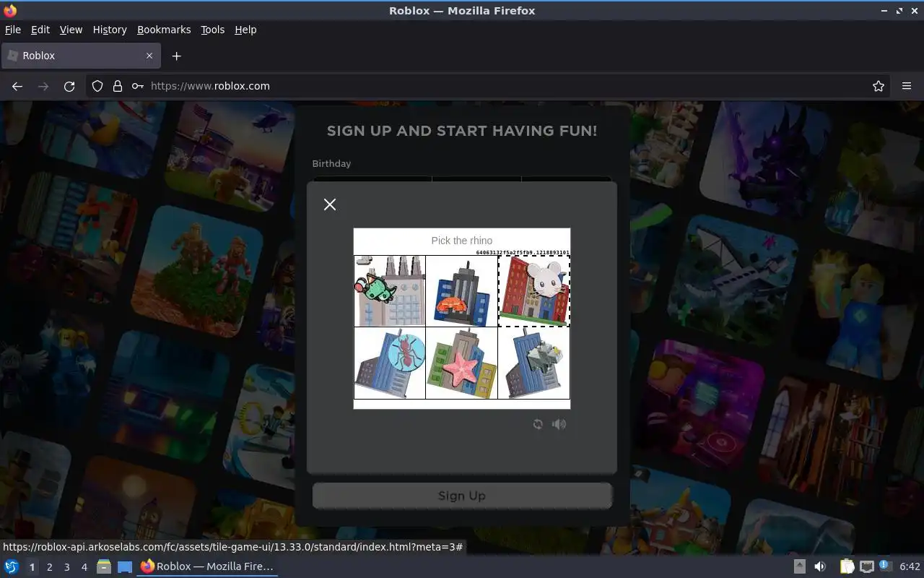Open the tracking protection shield icon
This screenshot has width=924, height=578.
tap(97, 86)
